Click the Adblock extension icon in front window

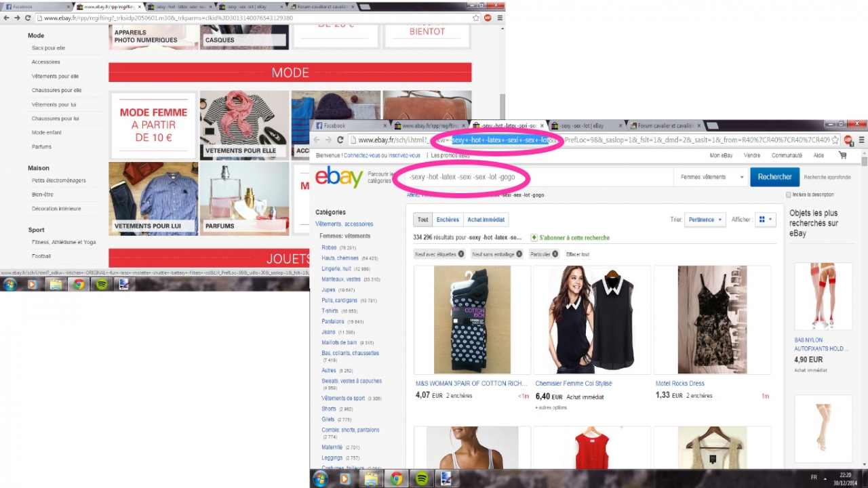[x=847, y=140]
